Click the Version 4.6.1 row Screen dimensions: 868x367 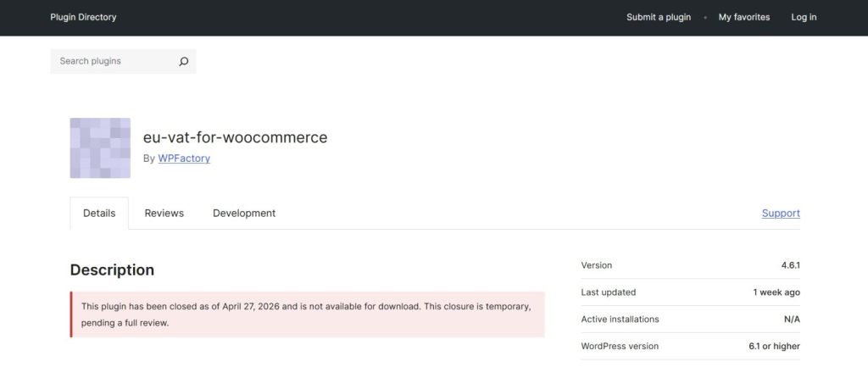point(690,265)
